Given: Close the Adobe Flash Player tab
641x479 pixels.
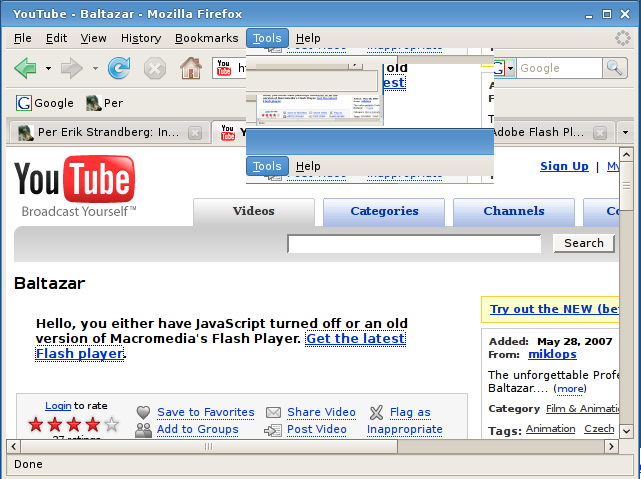Looking at the screenshot, I should point(600,133).
